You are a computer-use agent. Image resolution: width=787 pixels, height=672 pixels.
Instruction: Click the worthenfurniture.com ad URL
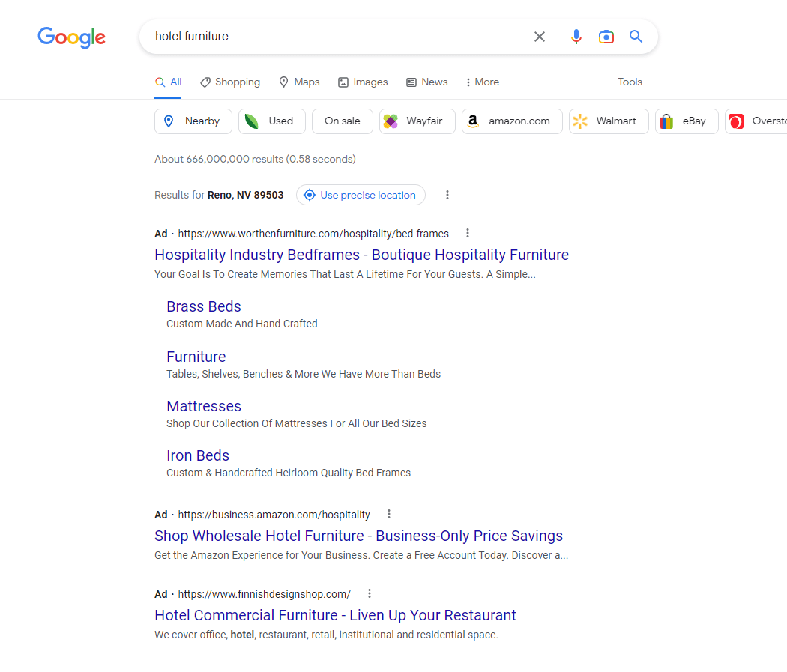tap(313, 234)
